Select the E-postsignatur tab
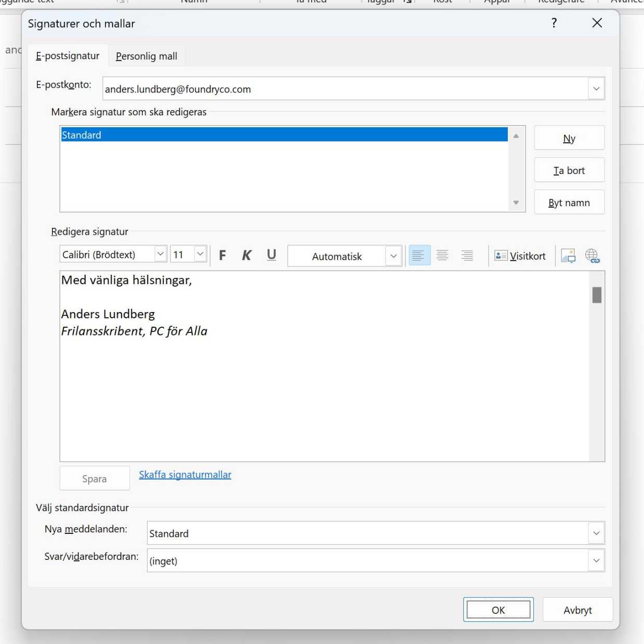The width and height of the screenshot is (644, 644). (x=68, y=56)
